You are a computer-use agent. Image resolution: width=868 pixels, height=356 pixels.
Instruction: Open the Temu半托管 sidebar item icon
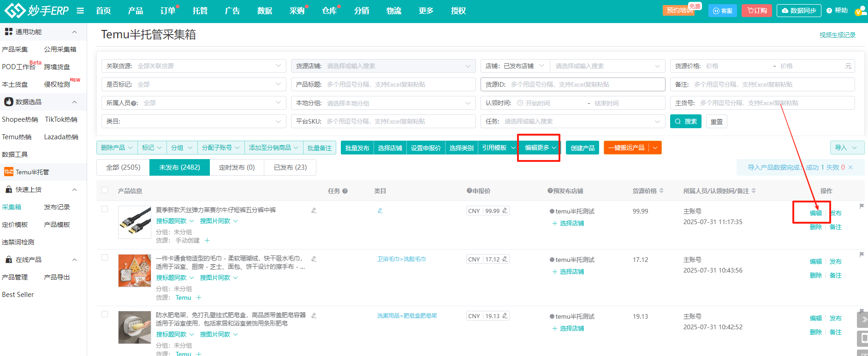(9, 172)
